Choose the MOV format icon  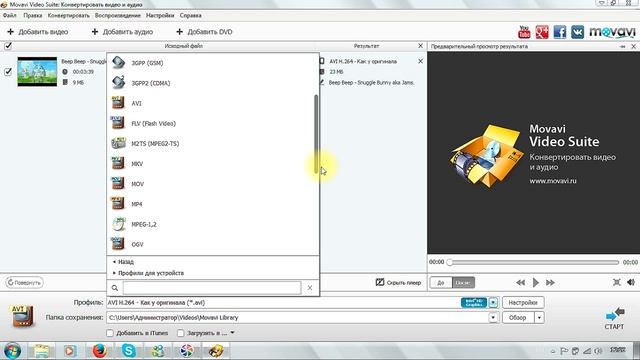pos(118,183)
